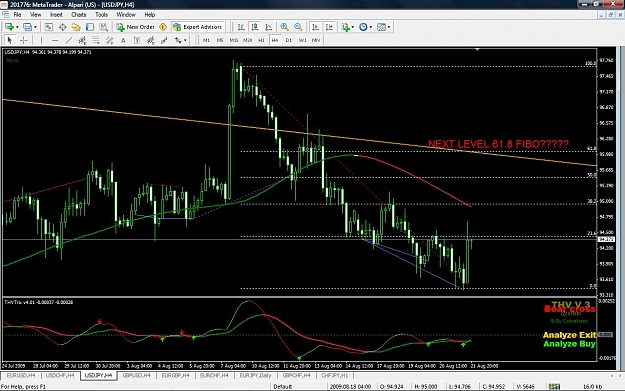Select the Text tool (letter A)
This screenshot has height=391, width=625.
pyautogui.click(x=123, y=40)
